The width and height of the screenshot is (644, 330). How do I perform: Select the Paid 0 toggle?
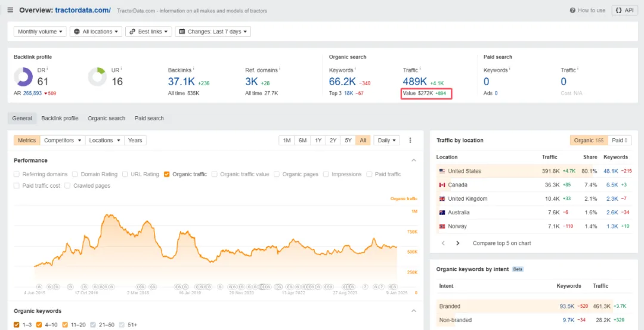[620, 141]
